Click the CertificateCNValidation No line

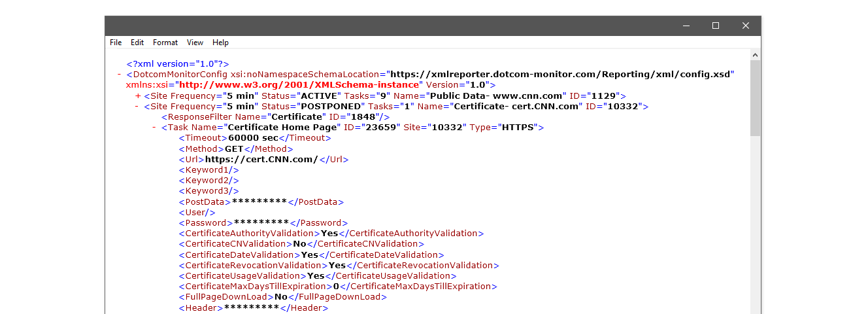coord(301,244)
